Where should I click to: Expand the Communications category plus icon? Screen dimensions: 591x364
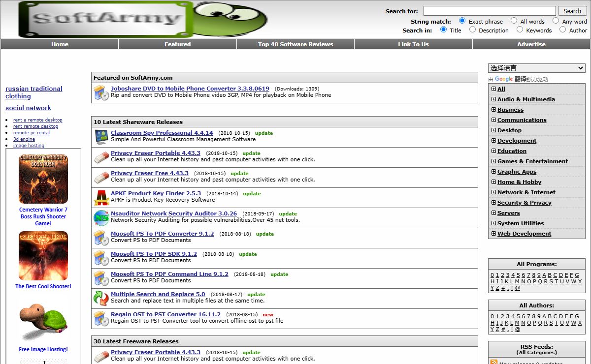[x=493, y=120]
